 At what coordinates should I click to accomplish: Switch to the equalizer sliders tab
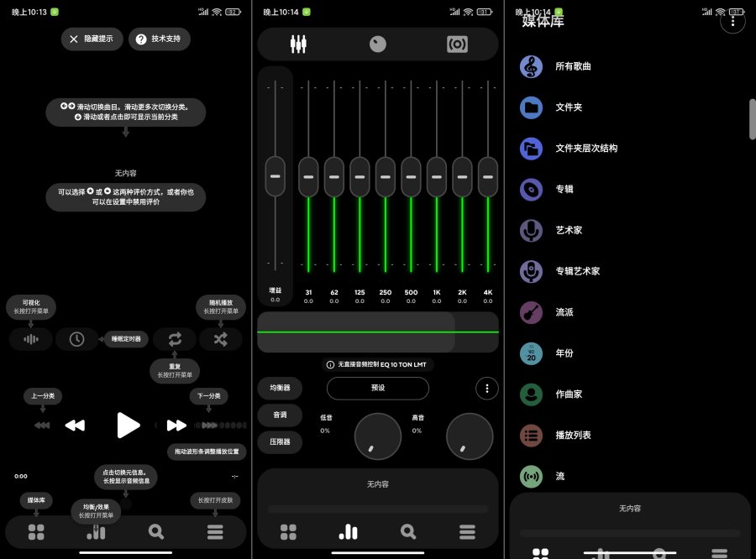(x=298, y=44)
